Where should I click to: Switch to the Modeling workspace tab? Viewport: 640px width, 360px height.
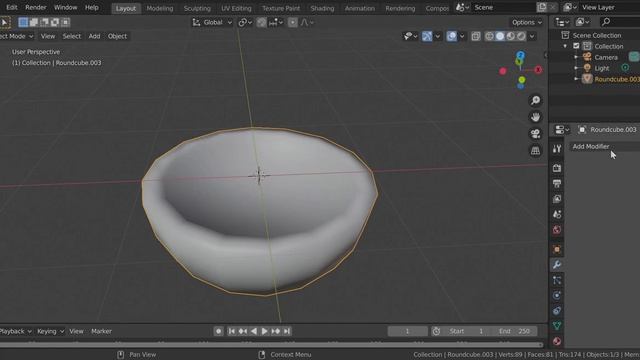pos(160,8)
